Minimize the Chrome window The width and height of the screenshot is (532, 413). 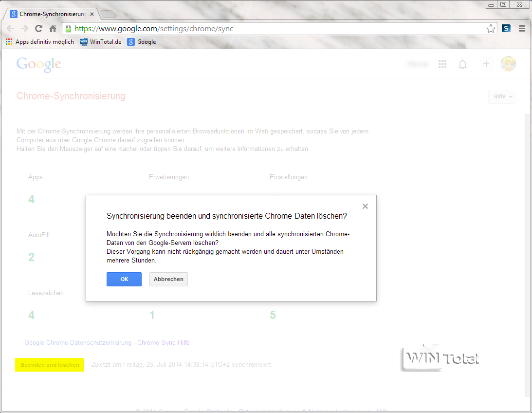pyautogui.click(x=491, y=5)
